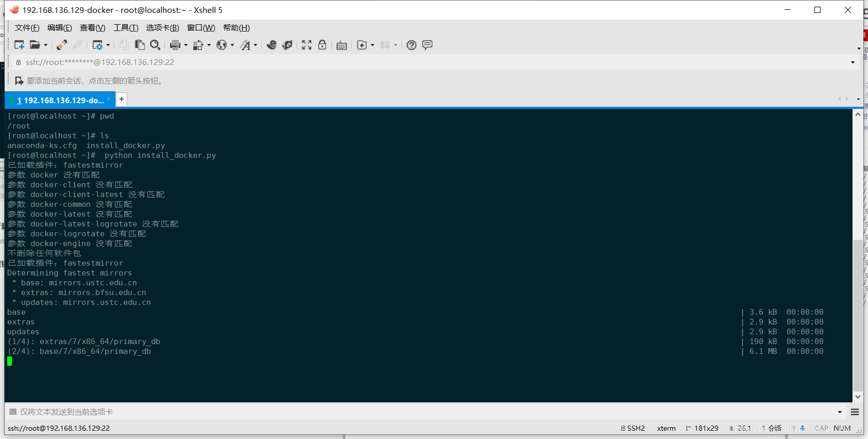The width and height of the screenshot is (868, 439).
Task: Click the ssh address bar field
Action: click(433, 62)
